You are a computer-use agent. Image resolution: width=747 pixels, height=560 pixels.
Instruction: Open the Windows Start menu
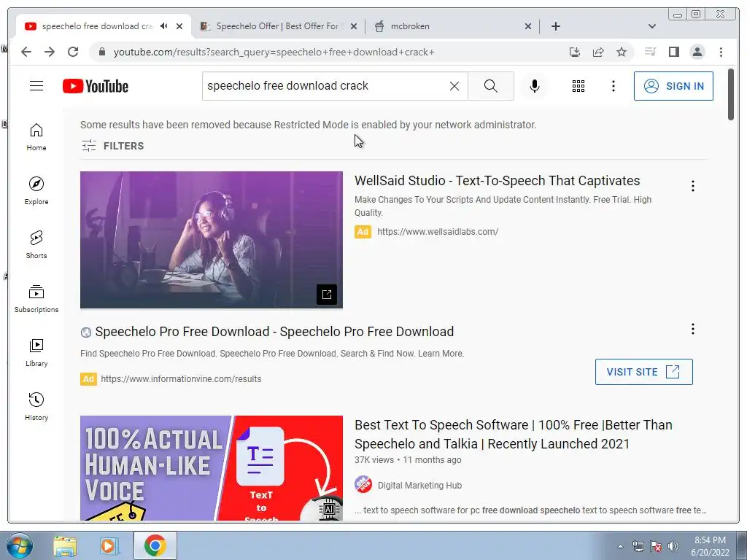[x=20, y=545]
